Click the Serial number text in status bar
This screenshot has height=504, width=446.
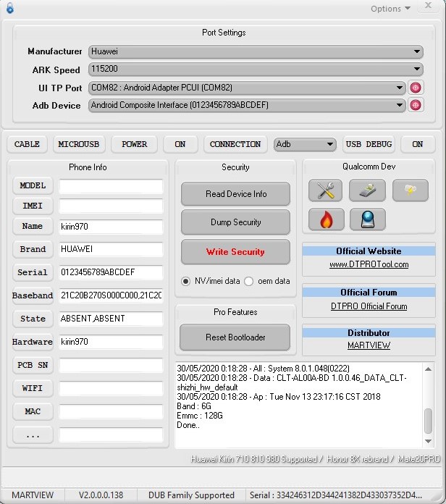tap(336, 495)
